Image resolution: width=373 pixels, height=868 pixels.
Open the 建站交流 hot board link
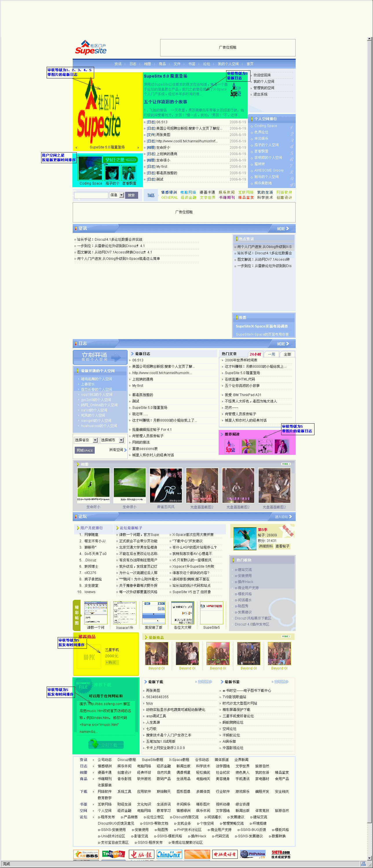(x=244, y=569)
